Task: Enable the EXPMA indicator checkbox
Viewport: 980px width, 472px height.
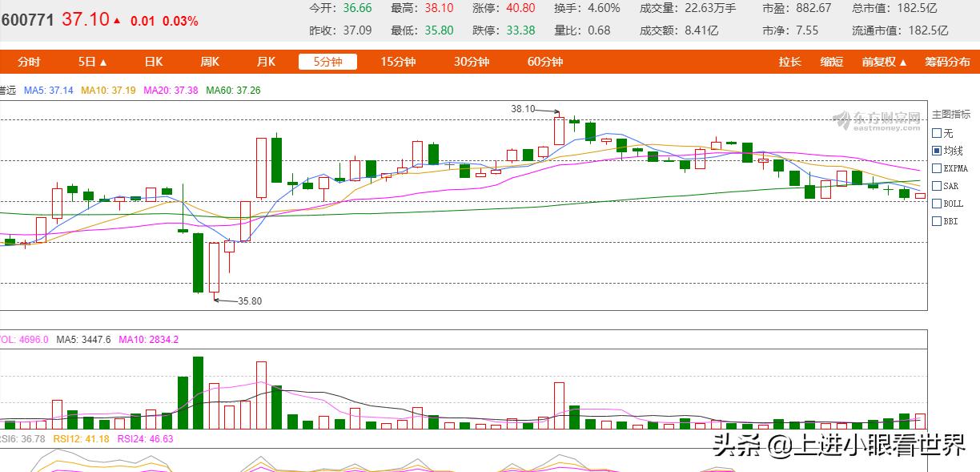Action: point(937,168)
